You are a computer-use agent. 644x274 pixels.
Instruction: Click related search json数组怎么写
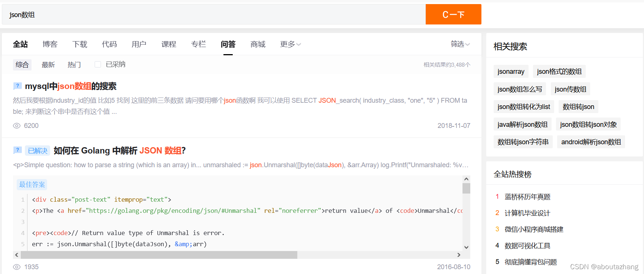[x=520, y=89]
